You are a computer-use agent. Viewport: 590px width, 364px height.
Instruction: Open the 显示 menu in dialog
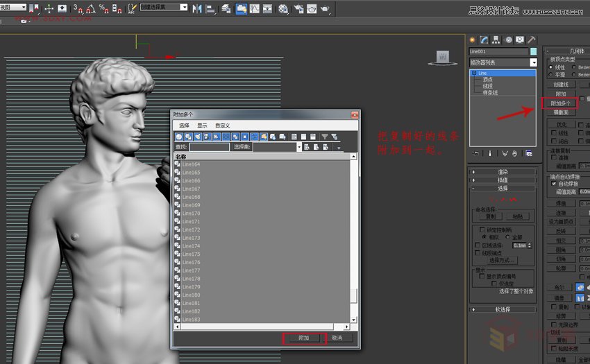(x=202, y=125)
